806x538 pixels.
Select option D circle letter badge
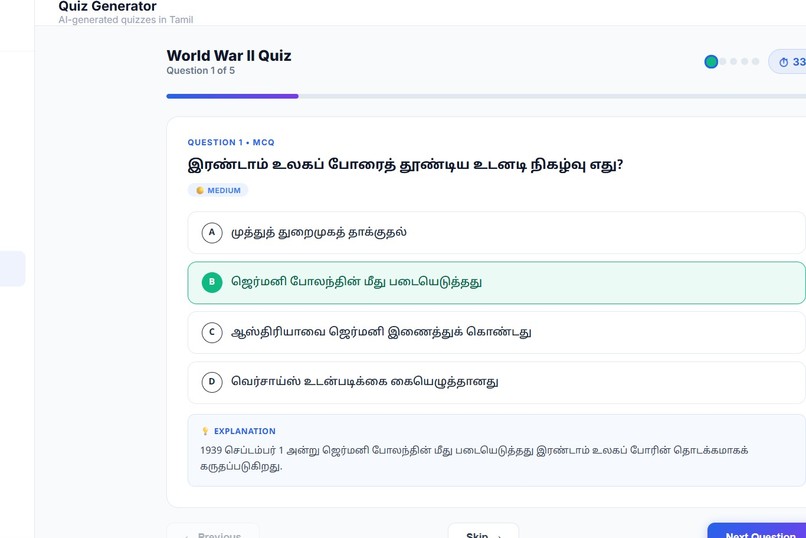[212, 382]
